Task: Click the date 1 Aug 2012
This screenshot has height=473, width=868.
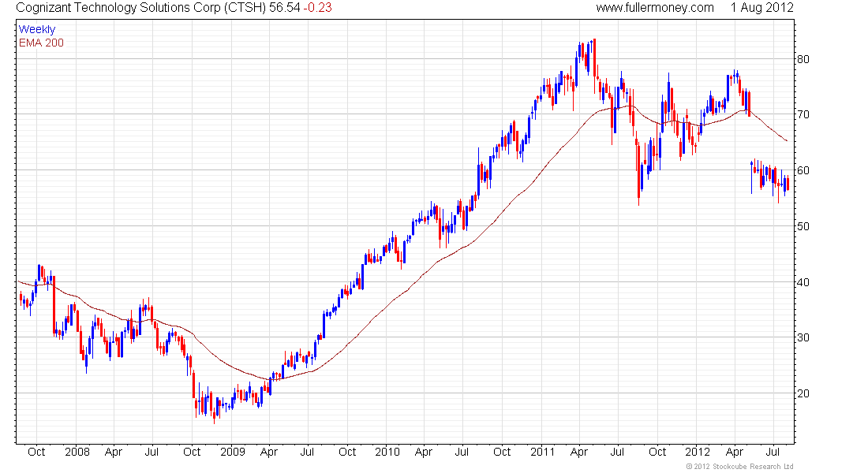Action: coord(761,8)
